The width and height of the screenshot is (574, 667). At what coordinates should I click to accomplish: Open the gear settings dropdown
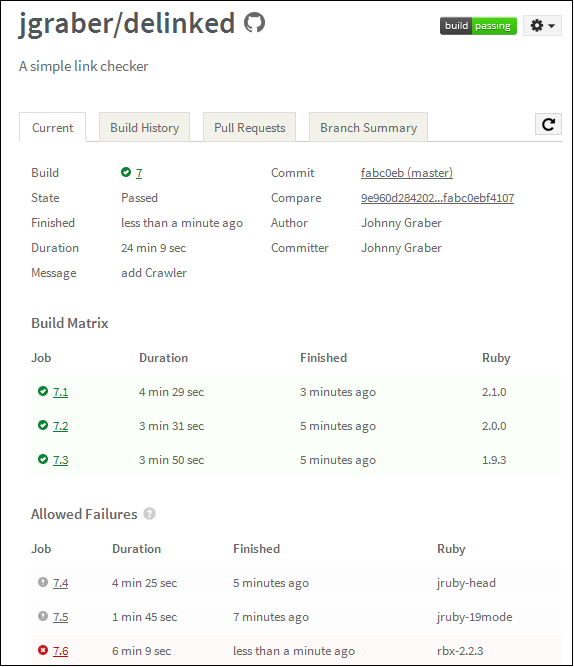tap(542, 26)
